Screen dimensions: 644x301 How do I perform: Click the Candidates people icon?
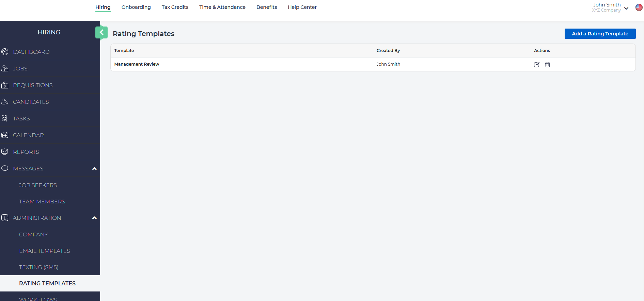(5, 102)
